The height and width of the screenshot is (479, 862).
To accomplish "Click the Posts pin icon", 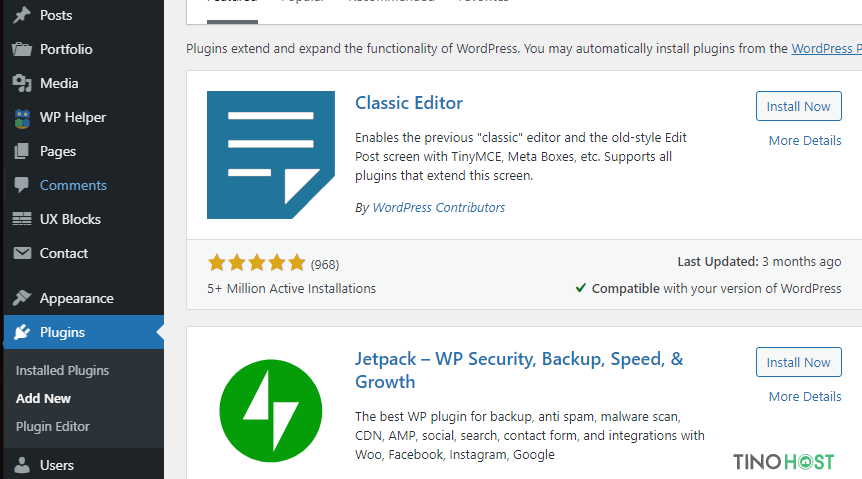I will coord(22,15).
